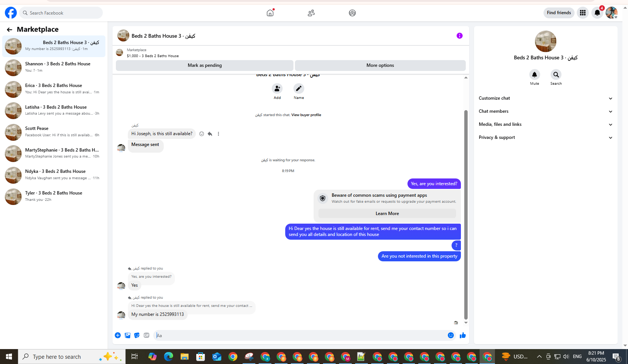Click the chat vertical scrollbar thumb
This screenshot has height=364, width=628.
[x=466, y=215]
